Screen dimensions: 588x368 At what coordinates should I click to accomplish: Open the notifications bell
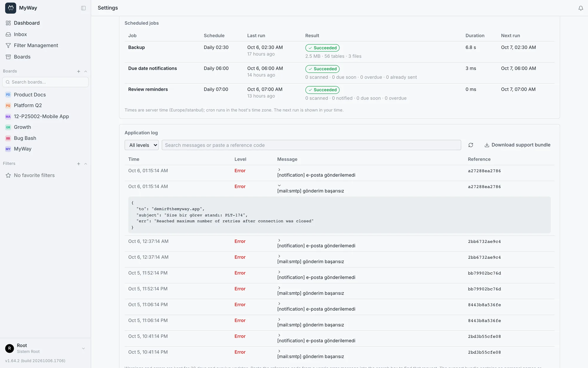click(581, 8)
